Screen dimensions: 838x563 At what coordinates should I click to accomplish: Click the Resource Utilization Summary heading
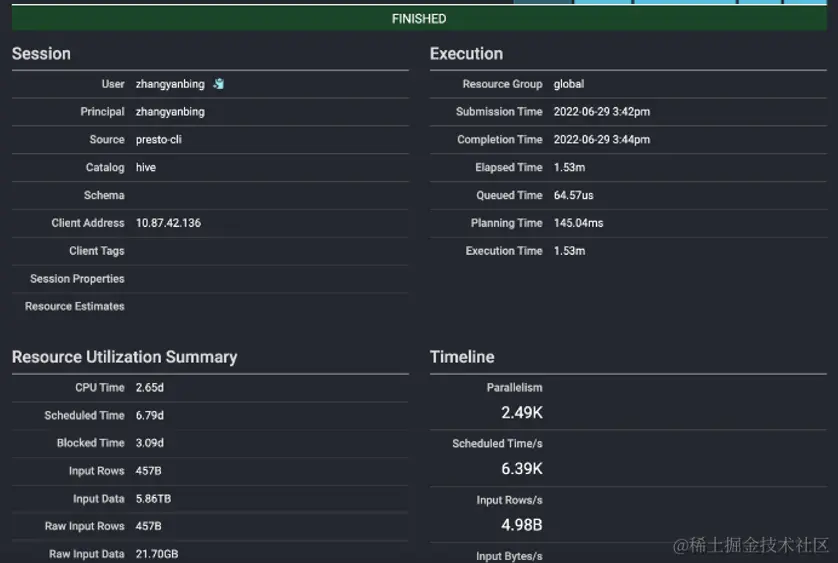125,357
